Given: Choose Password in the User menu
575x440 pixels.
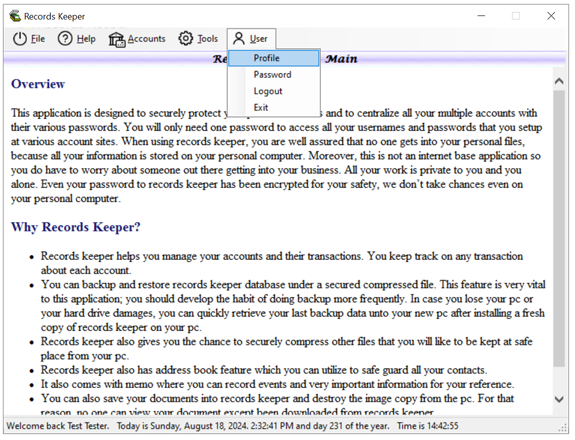Looking at the screenshot, I should [x=274, y=74].
